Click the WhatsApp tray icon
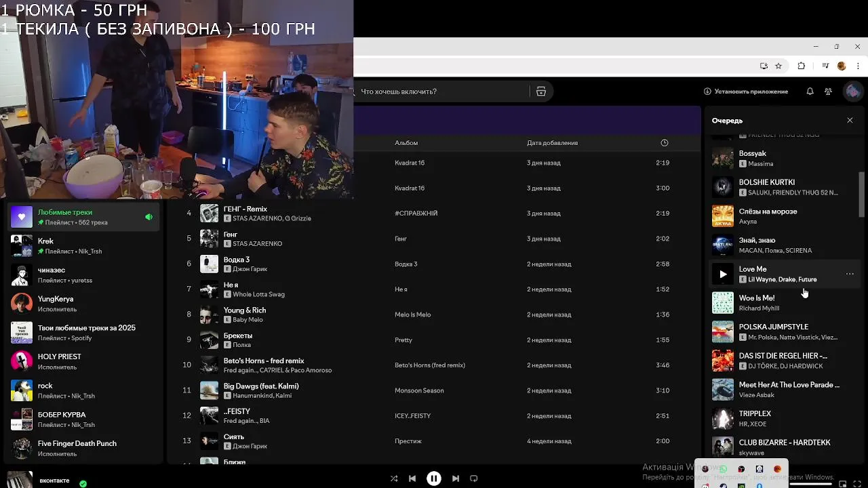The image size is (868, 488). tap(723, 469)
